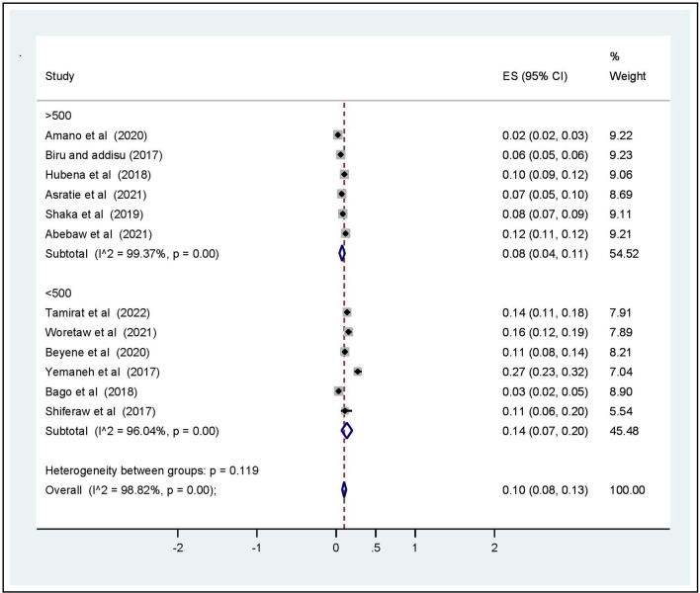Screen dimensions: 700x593
Task: Click 'Woretaw et al (2021)' study name
Action: point(101,332)
